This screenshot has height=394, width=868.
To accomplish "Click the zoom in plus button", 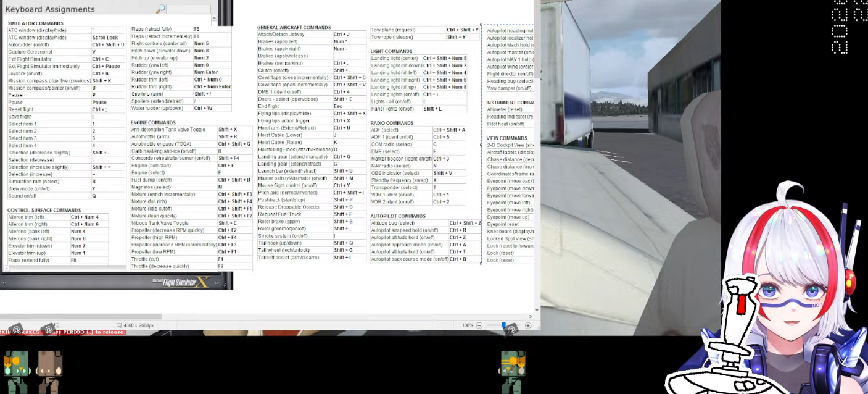I will (x=528, y=325).
